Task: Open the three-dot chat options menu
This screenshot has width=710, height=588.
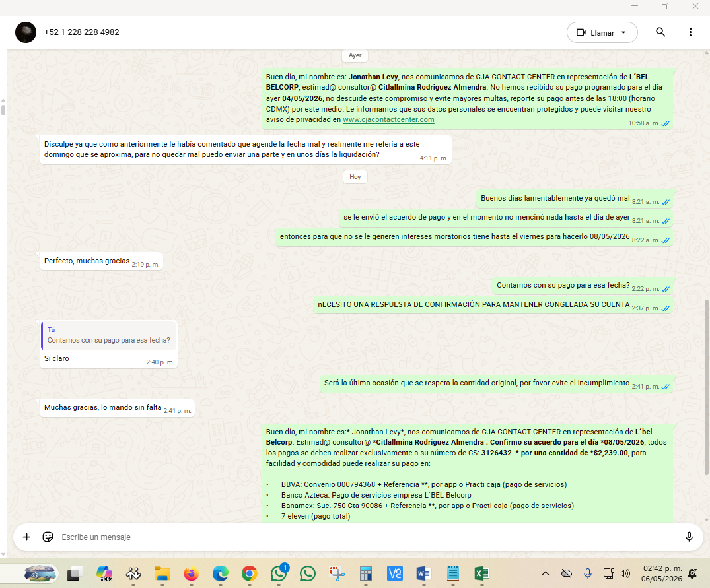Action: tap(690, 32)
